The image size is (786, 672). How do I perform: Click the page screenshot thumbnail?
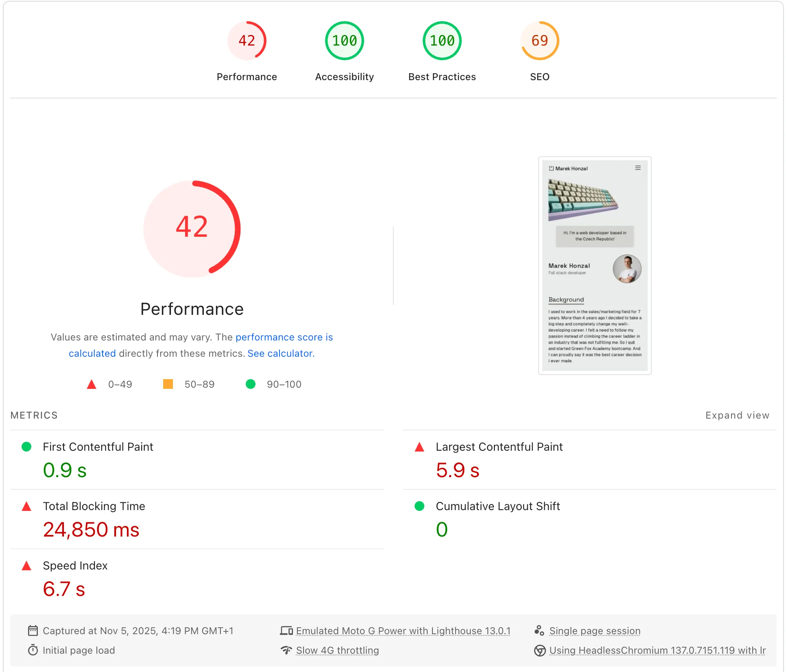(x=594, y=266)
